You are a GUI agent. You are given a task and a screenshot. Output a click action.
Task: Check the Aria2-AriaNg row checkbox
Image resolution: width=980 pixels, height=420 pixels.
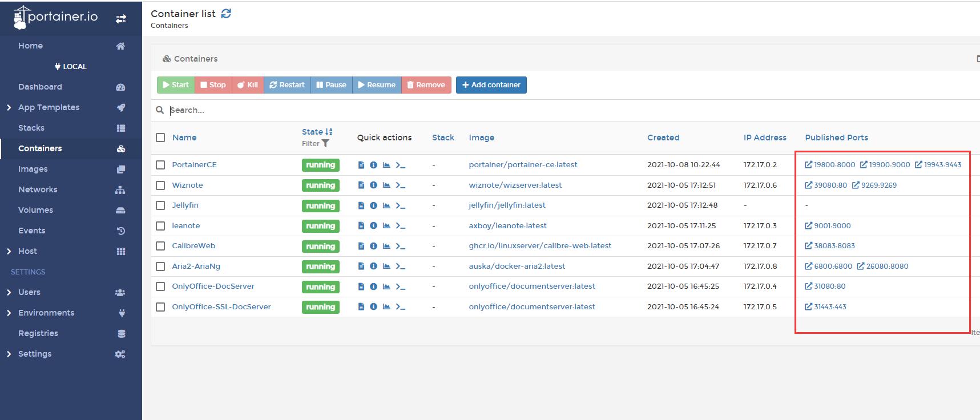pyautogui.click(x=160, y=266)
